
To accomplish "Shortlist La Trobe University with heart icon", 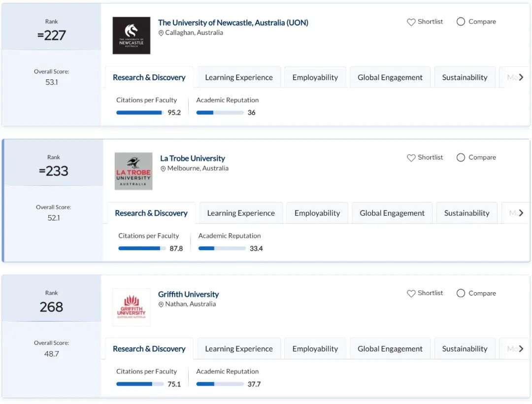I will tap(411, 158).
